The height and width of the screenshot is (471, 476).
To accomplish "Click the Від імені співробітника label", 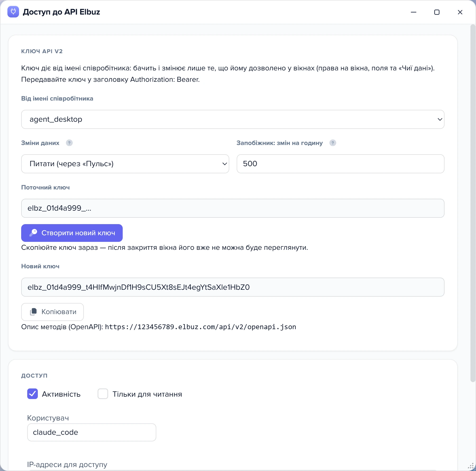I will tap(57, 98).
